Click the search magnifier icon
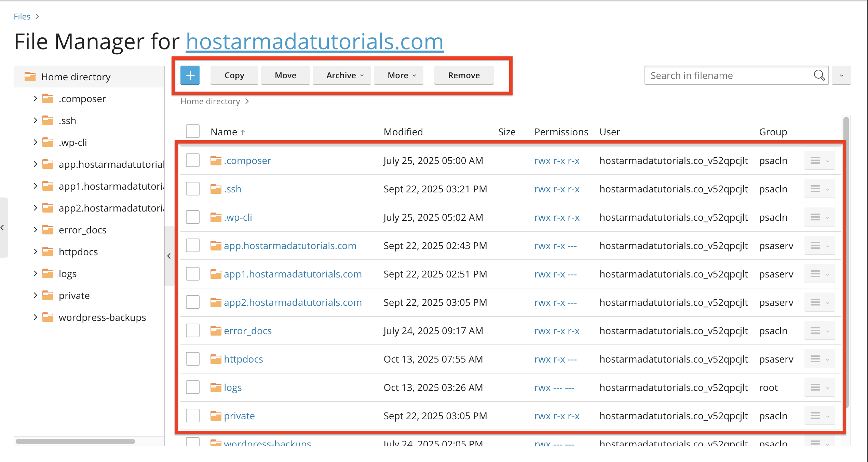Image resolution: width=868 pixels, height=462 pixels. tap(819, 75)
